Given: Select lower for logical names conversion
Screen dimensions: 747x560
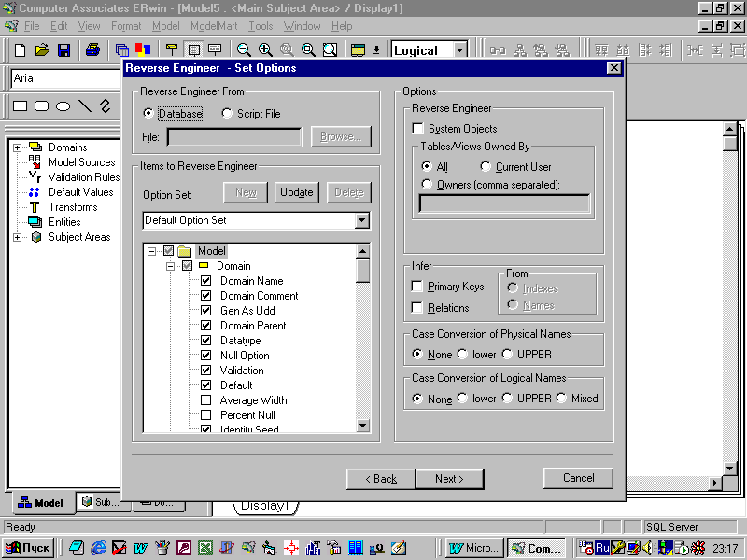Looking at the screenshot, I should [x=462, y=399].
